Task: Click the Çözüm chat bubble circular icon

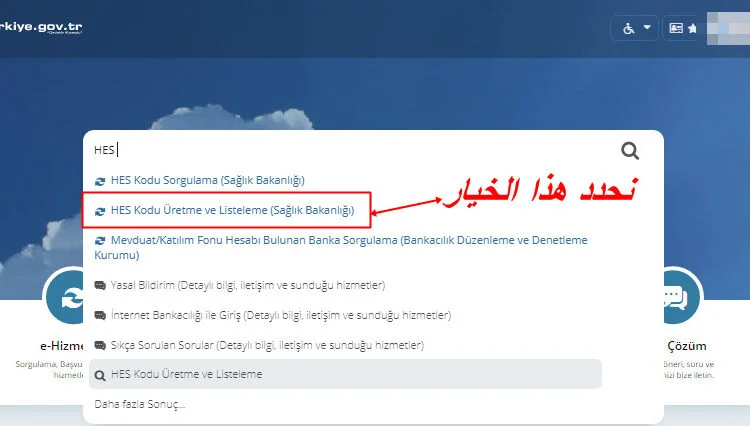Action: 683,297
